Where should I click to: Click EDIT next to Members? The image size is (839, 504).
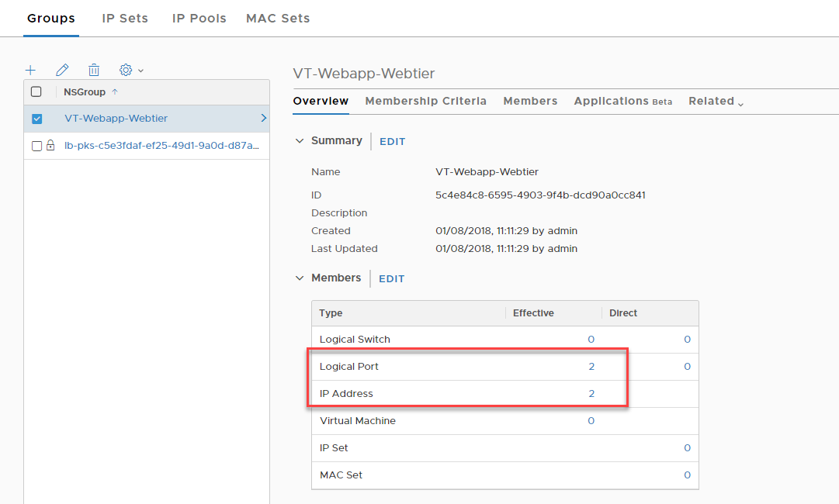[x=392, y=279]
